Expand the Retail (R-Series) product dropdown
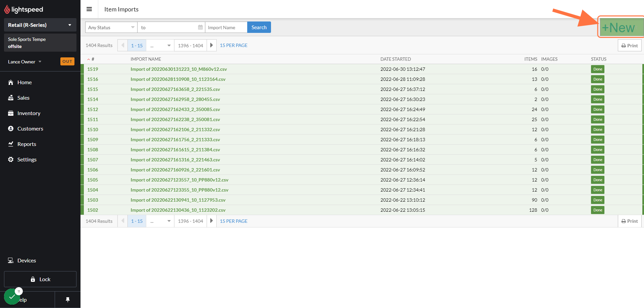 coord(40,25)
